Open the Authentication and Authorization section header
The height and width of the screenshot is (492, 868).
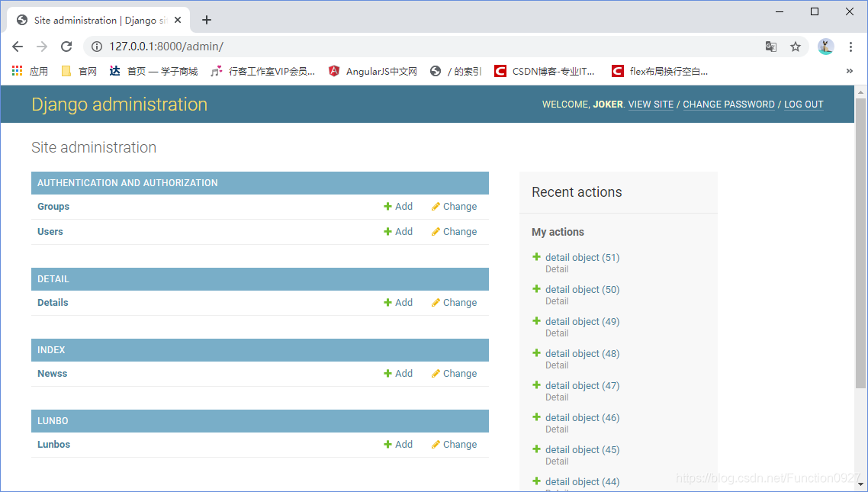[x=127, y=182]
